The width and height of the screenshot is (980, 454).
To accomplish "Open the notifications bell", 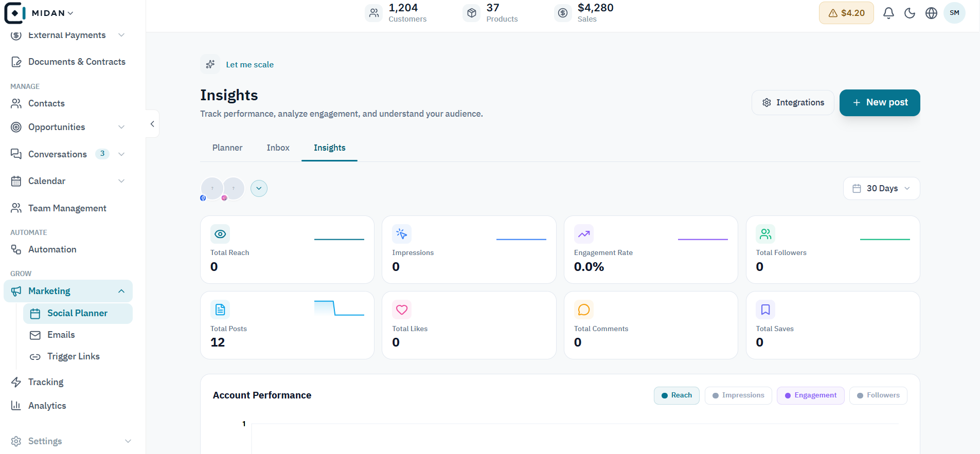I will point(888,13).
